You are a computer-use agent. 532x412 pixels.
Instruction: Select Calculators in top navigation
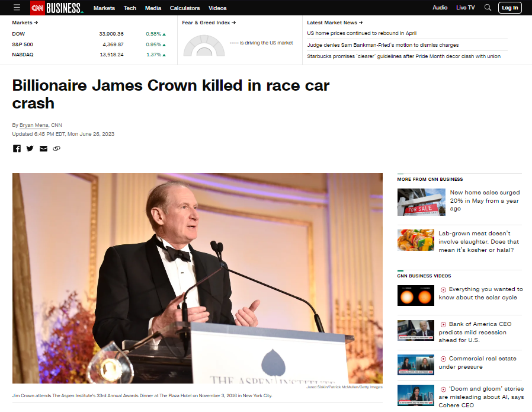185,8
